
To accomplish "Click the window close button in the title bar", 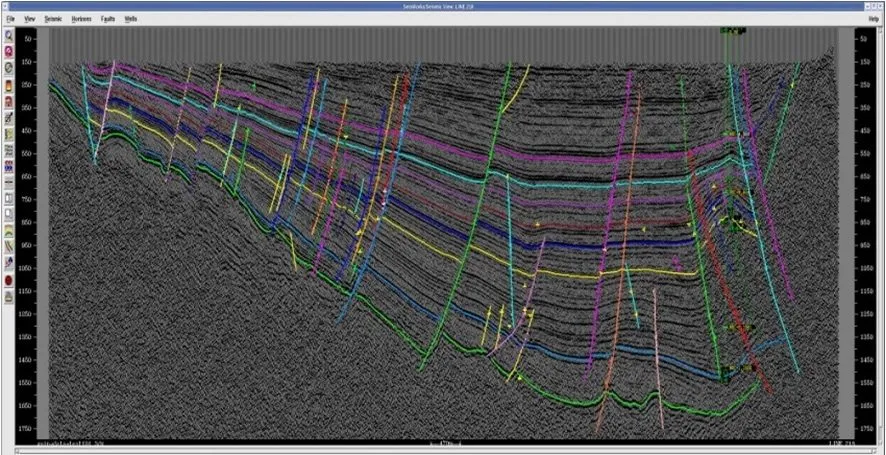I will (x=880, y=5).
